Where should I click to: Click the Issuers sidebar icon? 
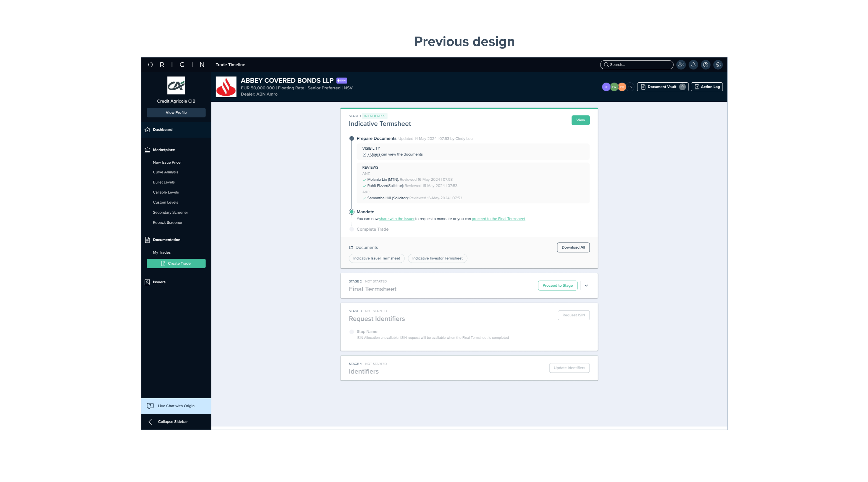pos(147,282)
